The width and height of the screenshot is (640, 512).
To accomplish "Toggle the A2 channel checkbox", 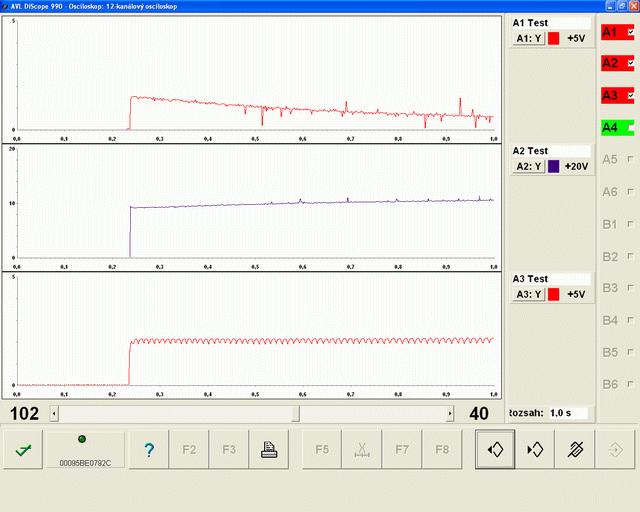I will (x=630, y=64).
